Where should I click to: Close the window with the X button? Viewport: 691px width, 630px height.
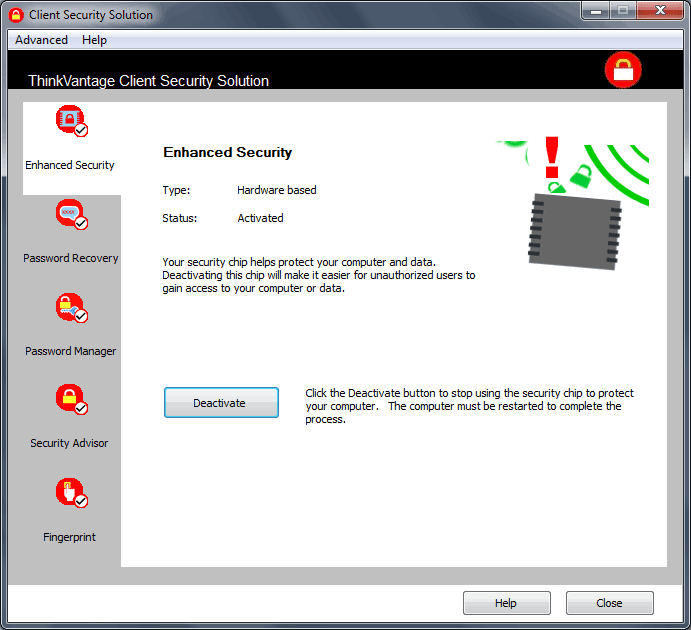pyautogui.click(x=660, y=11)
